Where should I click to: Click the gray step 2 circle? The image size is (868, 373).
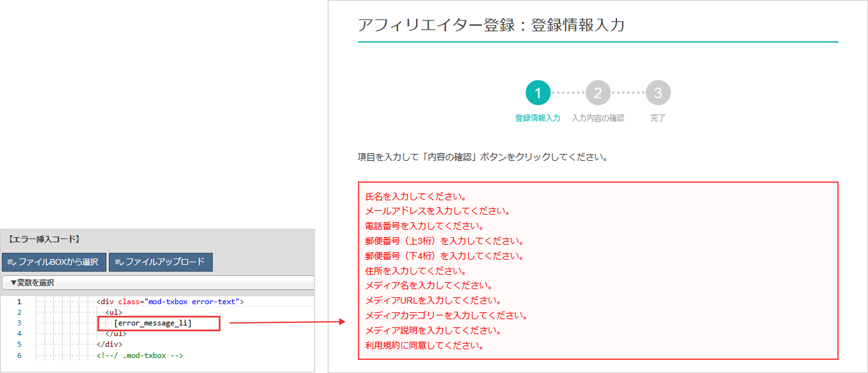tap(598, 92)
